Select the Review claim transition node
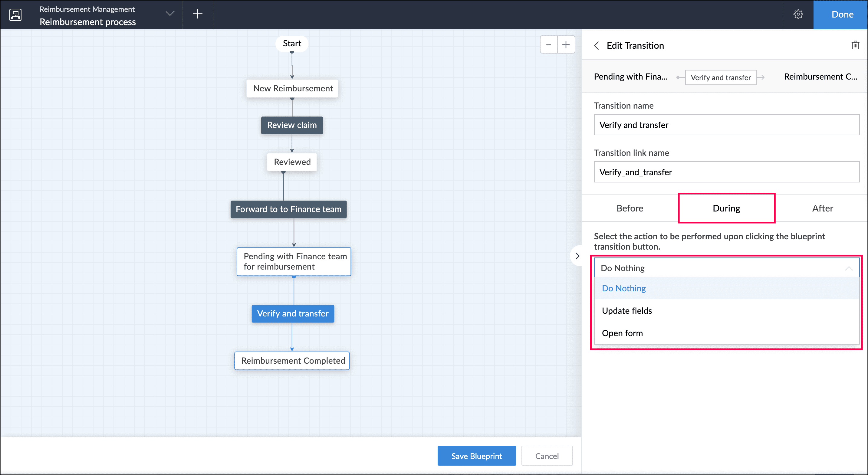Image resolution: width=868 pixels, height=475 pixels. click(x=292, y=125)
